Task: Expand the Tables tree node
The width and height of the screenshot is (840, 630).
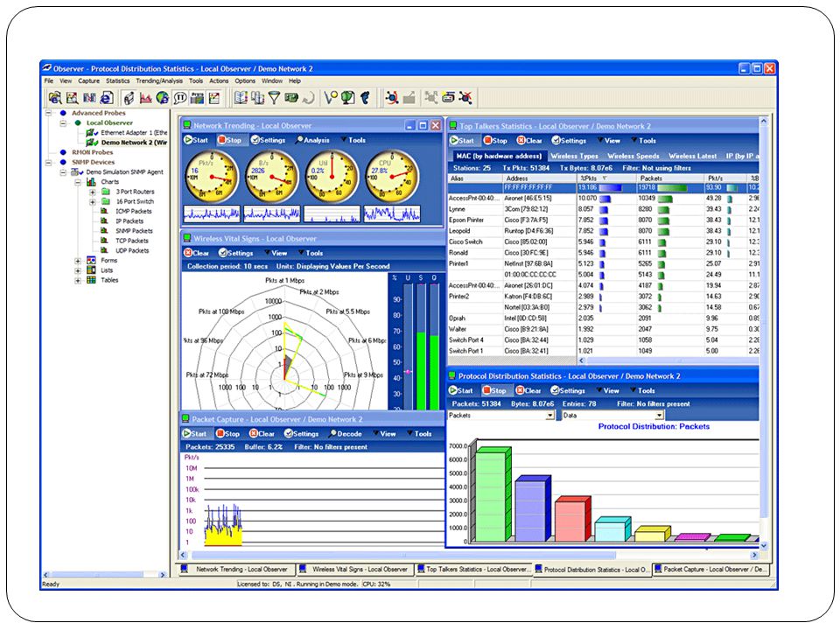Action: 78,280
